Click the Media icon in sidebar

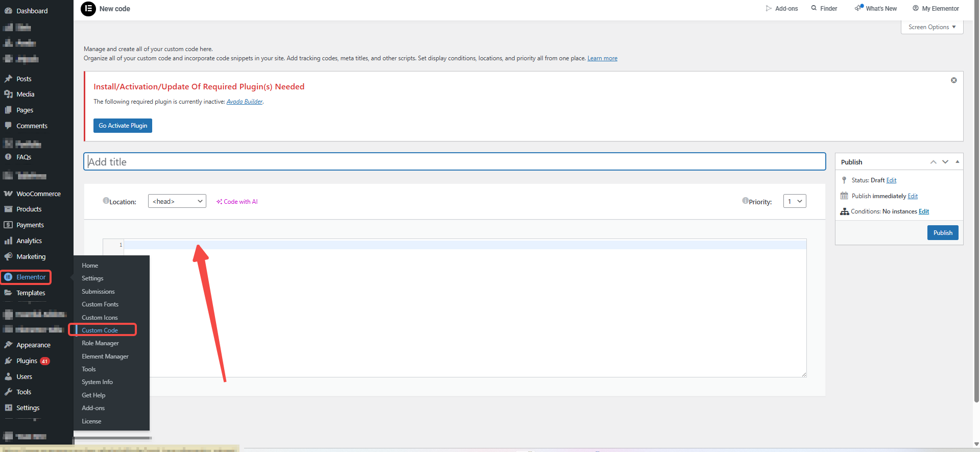tap(8, 94)
